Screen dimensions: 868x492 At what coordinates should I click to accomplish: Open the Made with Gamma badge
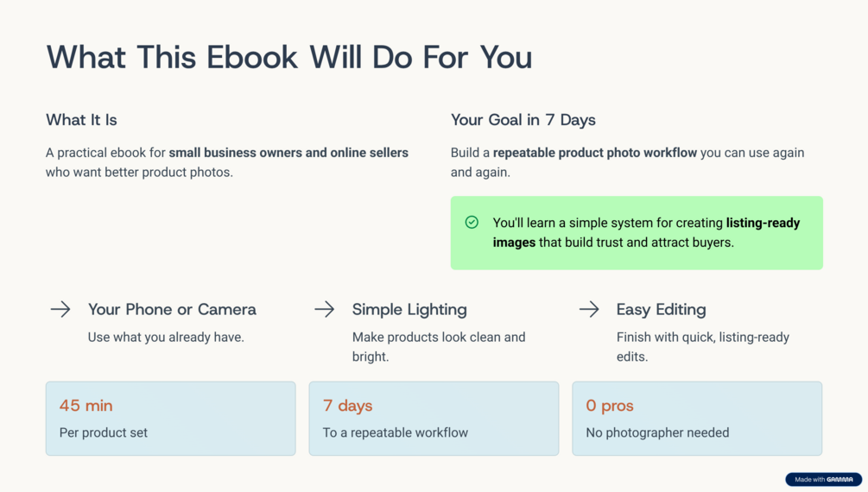click(823, 479)
